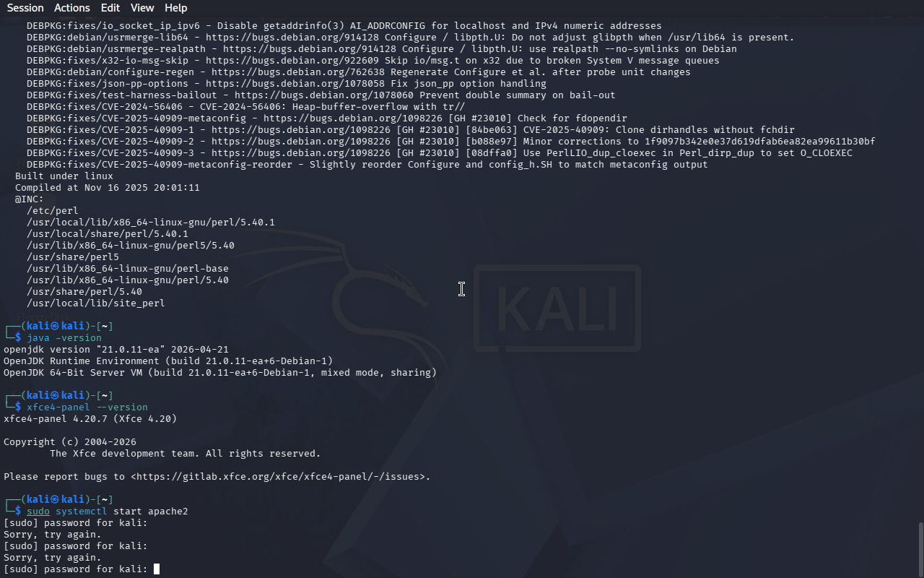The image size is (924, 578).
Task: Open the bugs.debian.org/762638 link
Action: click(297, 72)
